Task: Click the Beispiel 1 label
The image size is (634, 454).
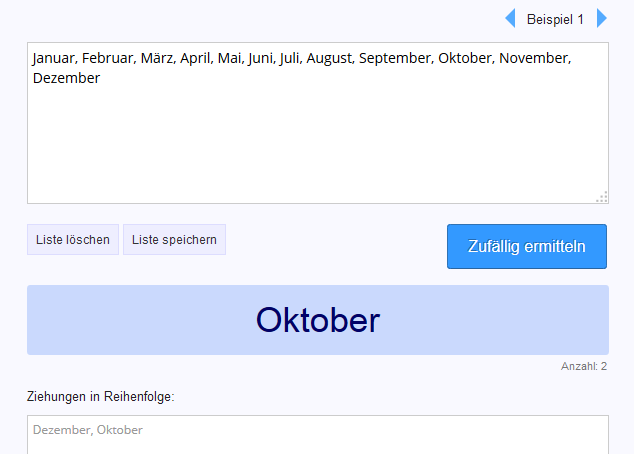Action: (x=555, y=19)
